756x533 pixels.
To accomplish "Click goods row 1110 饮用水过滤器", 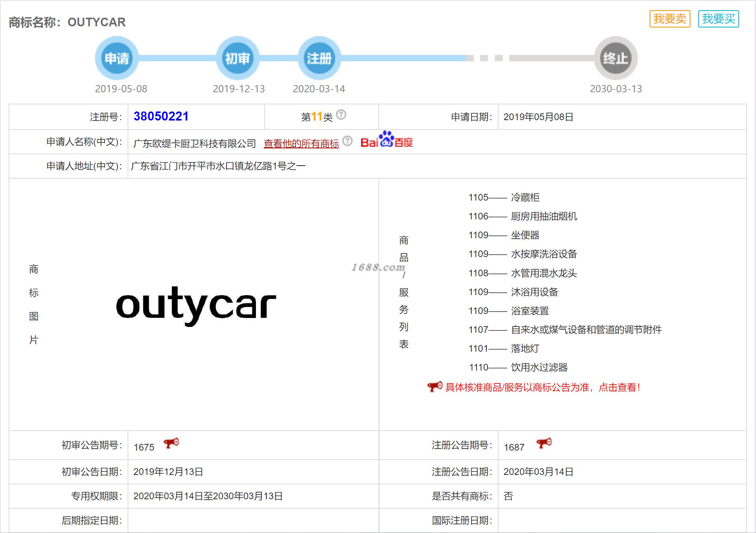I will (x=519, y=367).
